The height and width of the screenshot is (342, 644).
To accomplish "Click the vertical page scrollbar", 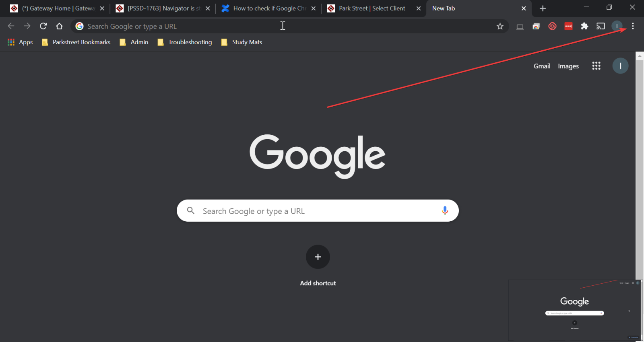I will pyautogui.click(x=640, y=169).
